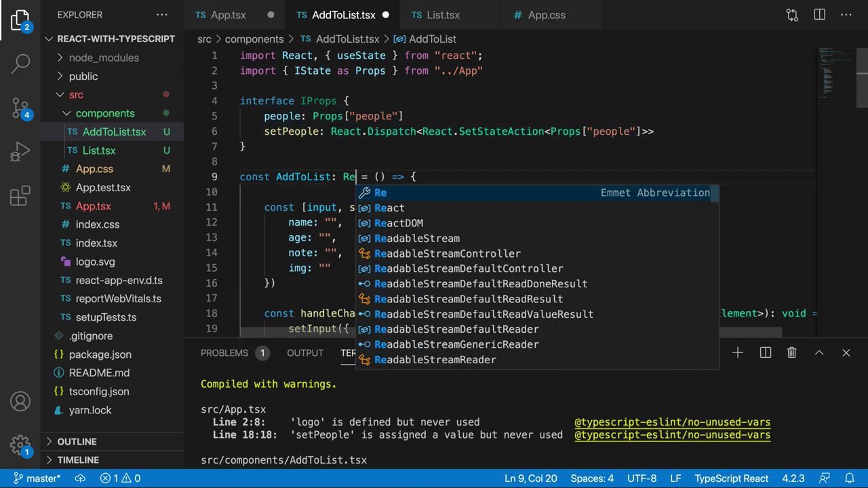Click Ln 9, Col 20 status item
Screen dimensions: 868x488
coord(531,479)
